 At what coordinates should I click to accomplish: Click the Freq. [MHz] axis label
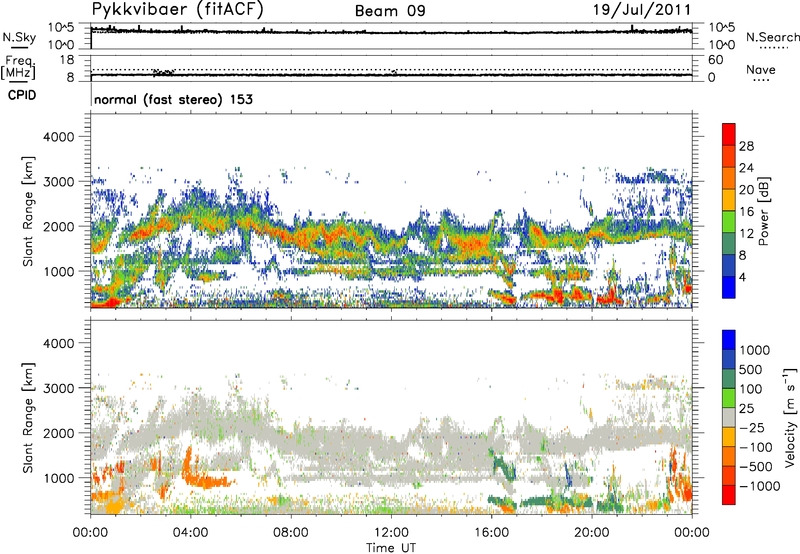click(x=19, y=67)
